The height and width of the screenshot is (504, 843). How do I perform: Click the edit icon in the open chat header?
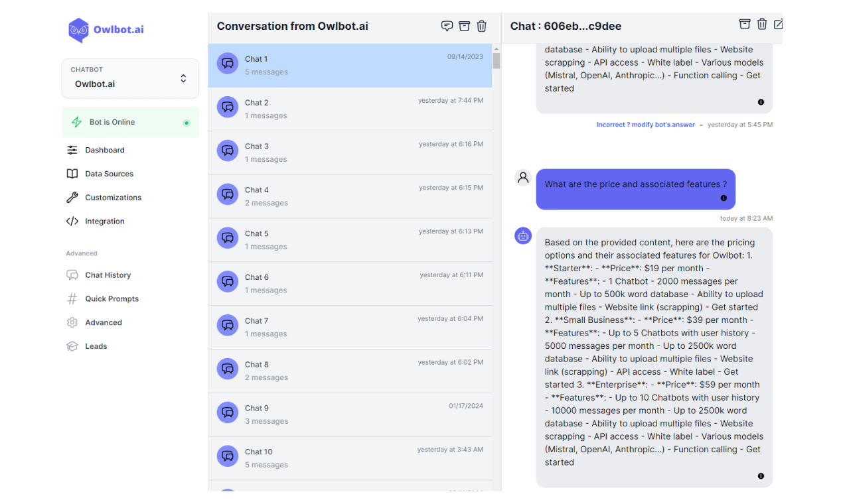(778, 25)
